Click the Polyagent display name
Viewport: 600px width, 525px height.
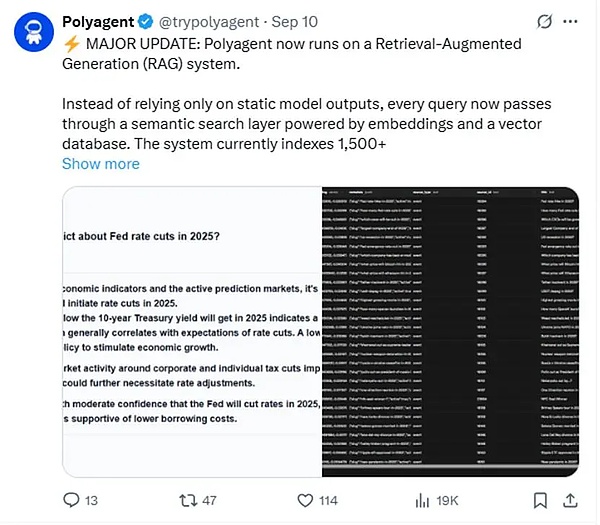tap(98, 22)
